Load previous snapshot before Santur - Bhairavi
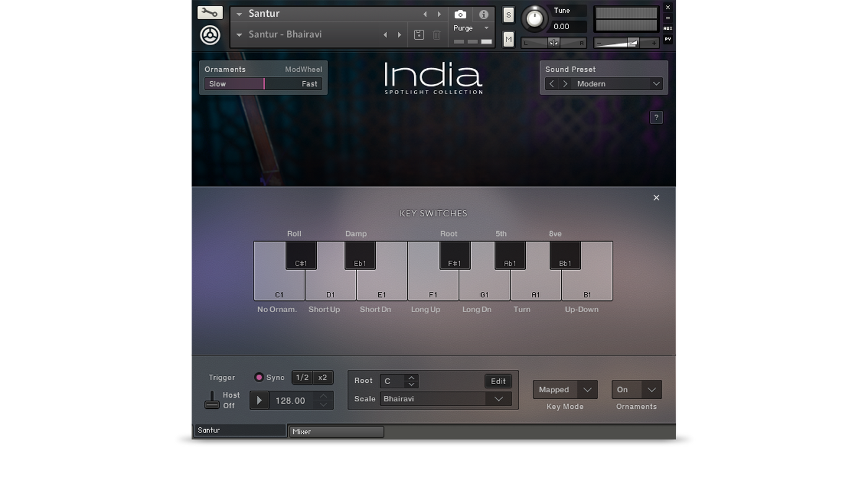 (385, 35)
